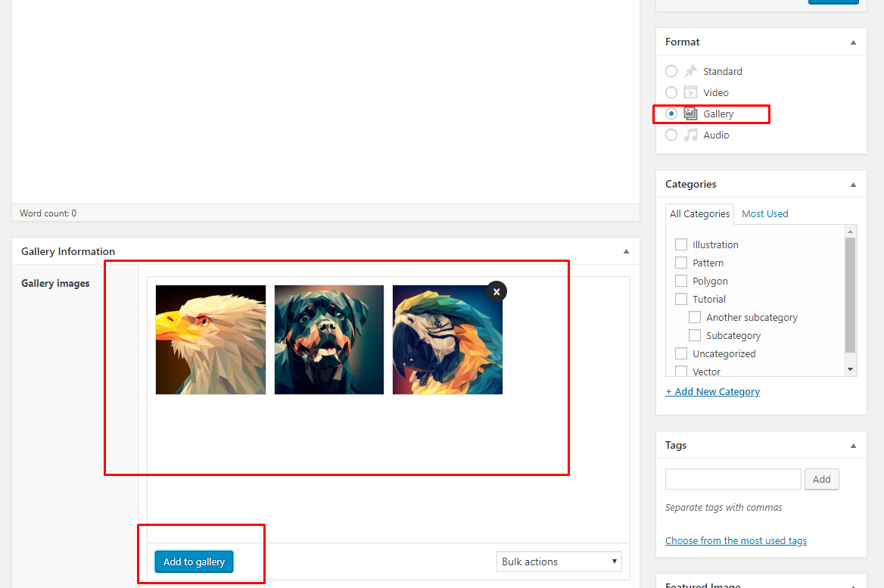Switch to the All Categories tab

tap(699, 213)
